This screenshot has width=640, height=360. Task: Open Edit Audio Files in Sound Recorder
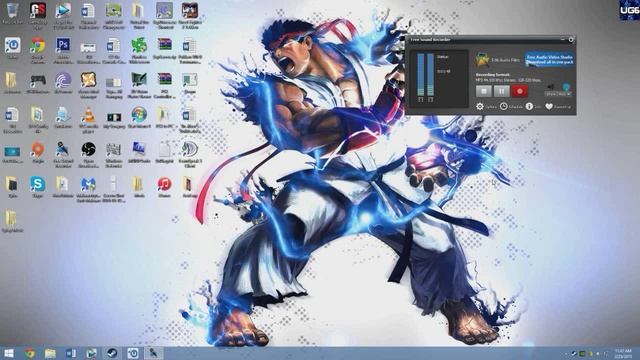pyautogui.click(x=498, y=60)
